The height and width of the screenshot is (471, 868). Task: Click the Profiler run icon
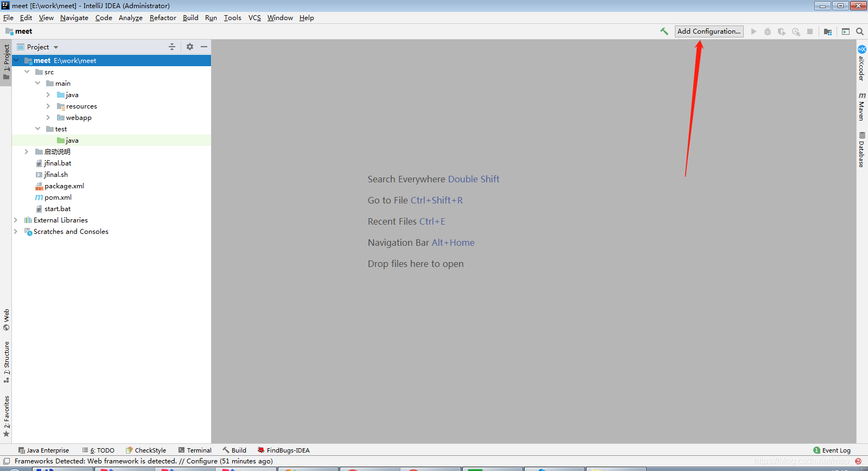pos(796,31)
